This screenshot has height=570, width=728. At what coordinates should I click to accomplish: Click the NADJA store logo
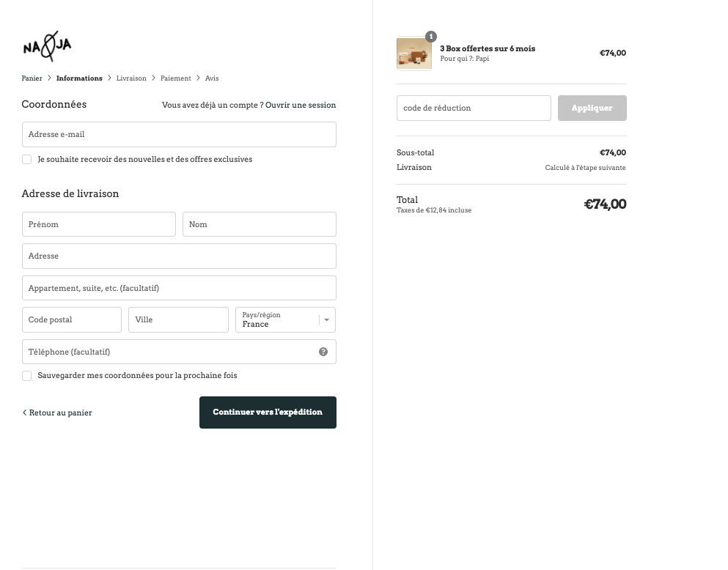click(x=47, y=46)
